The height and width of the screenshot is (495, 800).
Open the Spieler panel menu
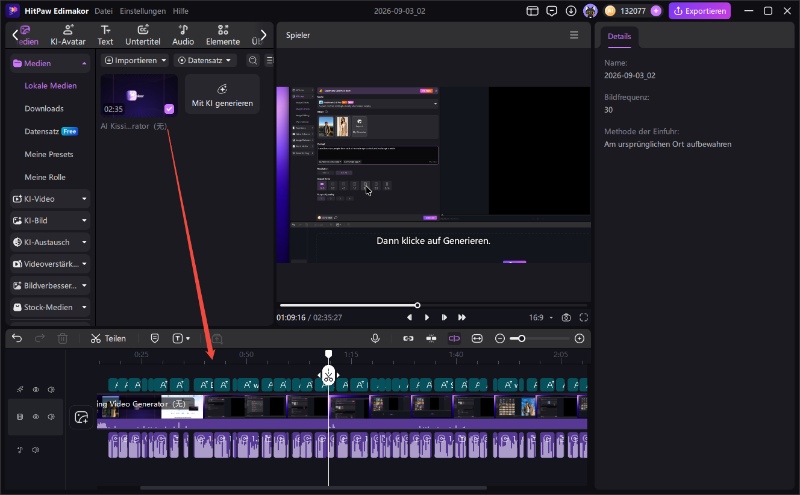574,35
